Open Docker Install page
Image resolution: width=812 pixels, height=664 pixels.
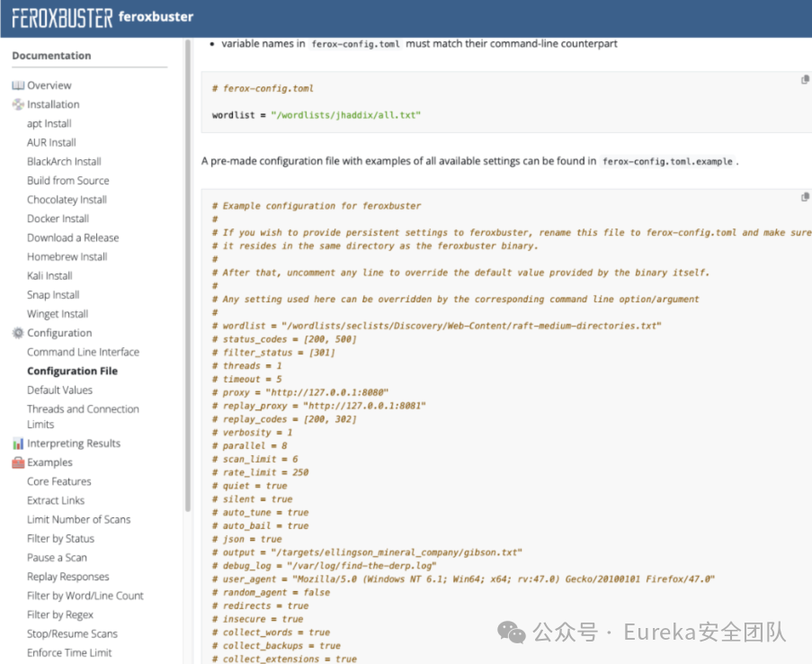[x=58, y=219]
